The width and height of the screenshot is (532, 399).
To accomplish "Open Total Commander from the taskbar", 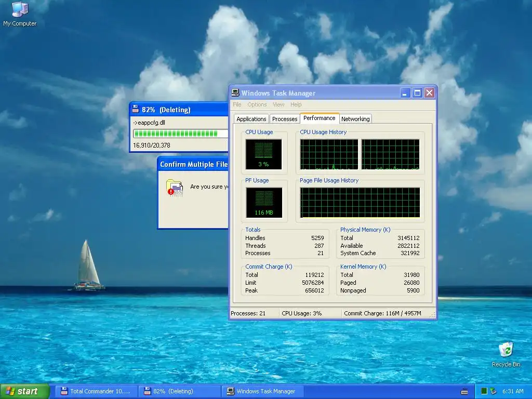I will point(96,391).
